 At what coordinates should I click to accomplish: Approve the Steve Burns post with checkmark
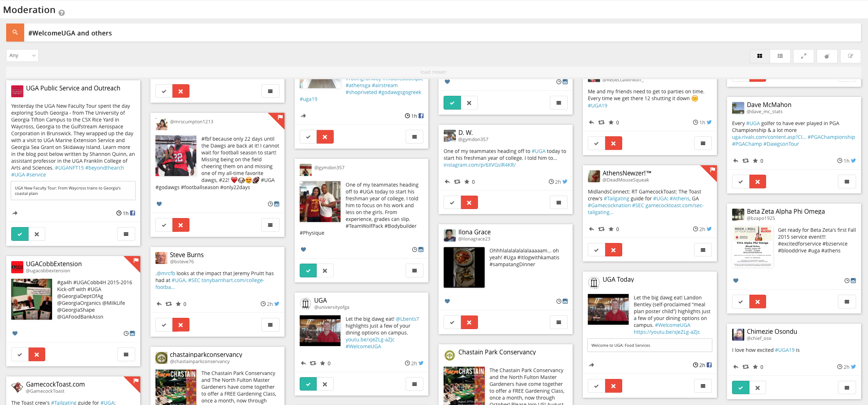pos(164,325)
